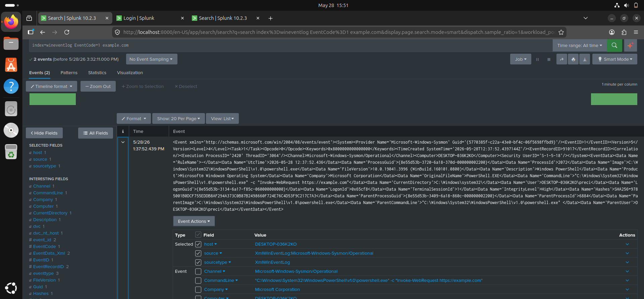Stop the search job
Screen dimensions: 644x299
549,59
